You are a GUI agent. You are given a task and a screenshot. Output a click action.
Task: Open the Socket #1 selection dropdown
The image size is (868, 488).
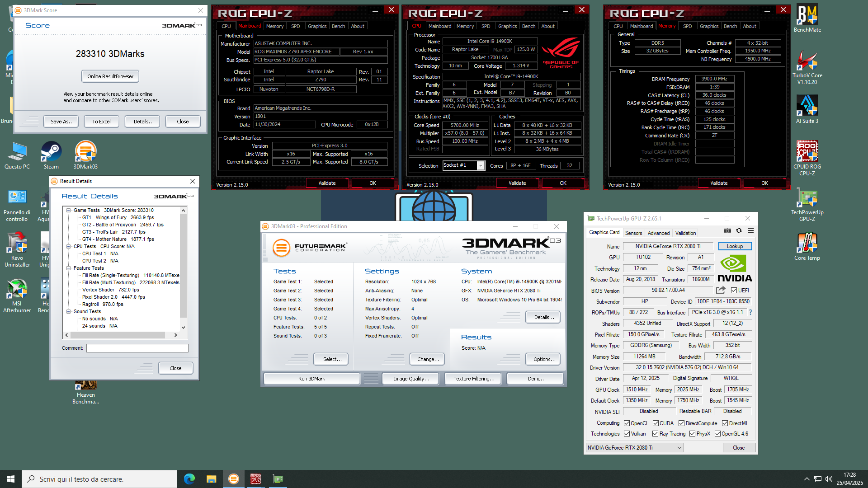[464, 166]
